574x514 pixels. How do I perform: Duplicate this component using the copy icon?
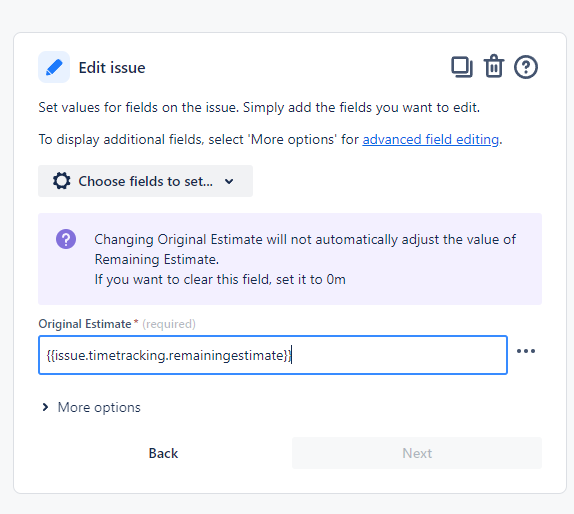(462, 67)
